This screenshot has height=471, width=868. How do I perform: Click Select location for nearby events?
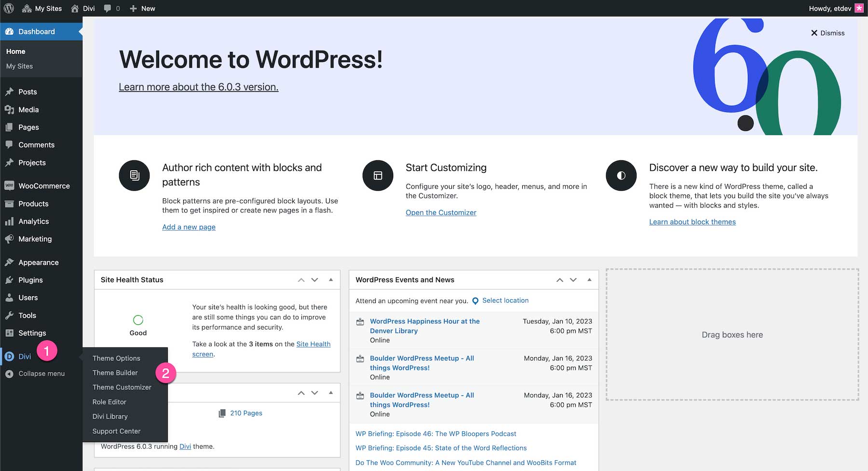505,300
